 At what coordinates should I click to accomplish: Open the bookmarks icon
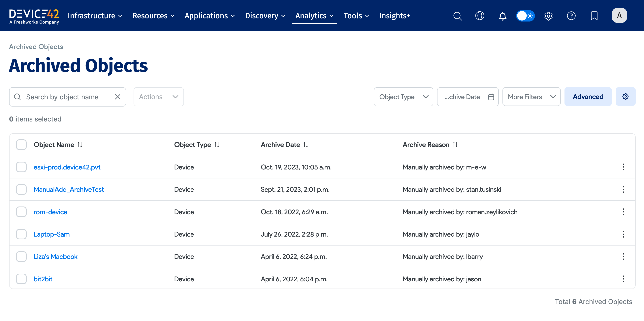[x=594, y=16]
